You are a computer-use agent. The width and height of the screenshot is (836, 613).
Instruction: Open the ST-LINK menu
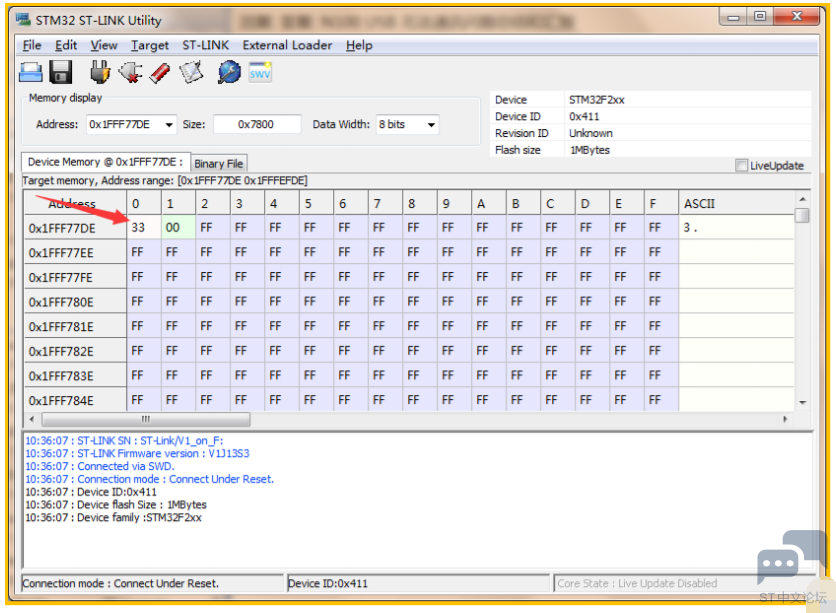205,45
